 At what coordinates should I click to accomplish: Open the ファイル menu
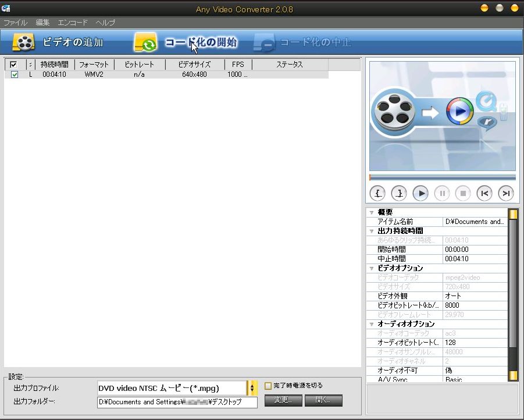(x=15, y=23)
